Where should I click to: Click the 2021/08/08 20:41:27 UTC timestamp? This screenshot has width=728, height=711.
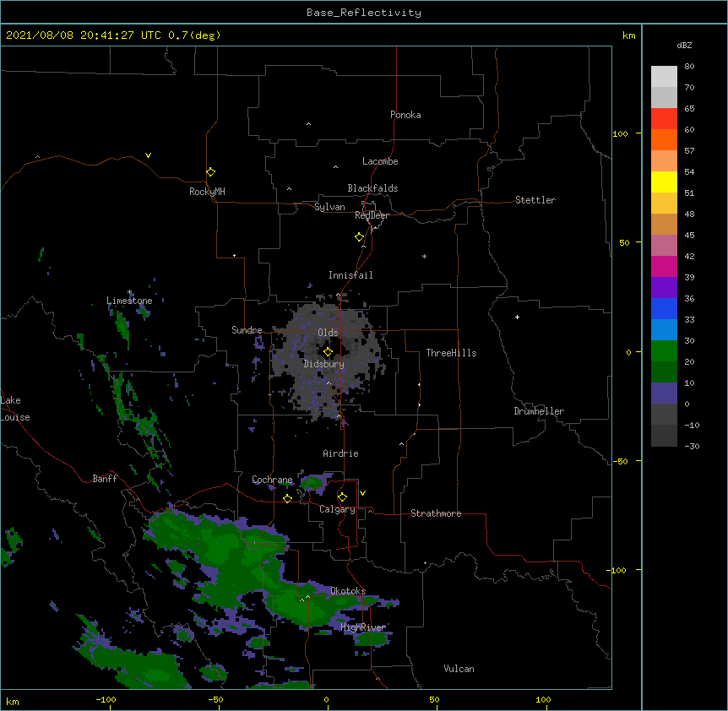pyautogui.click(x=84, y=35)
